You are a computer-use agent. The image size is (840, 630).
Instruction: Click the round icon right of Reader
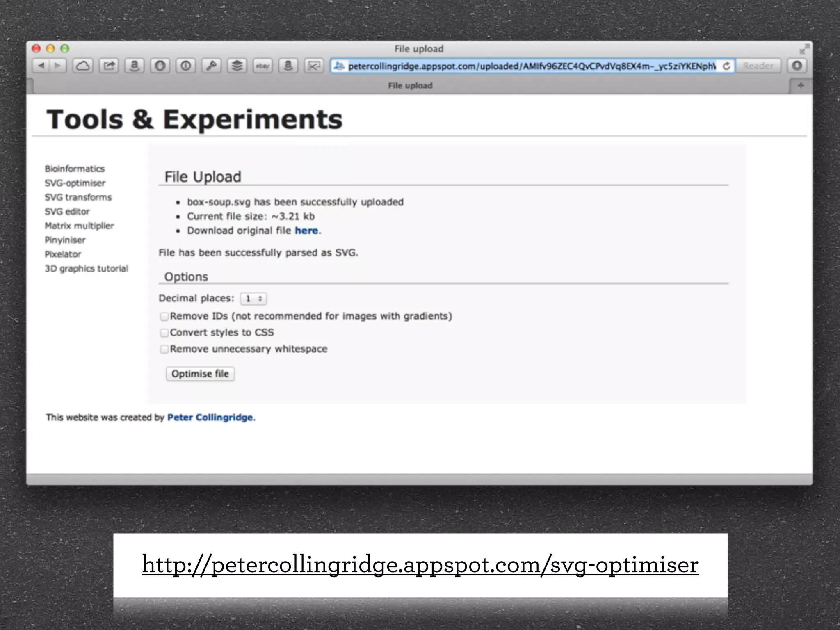click(797, 66)
